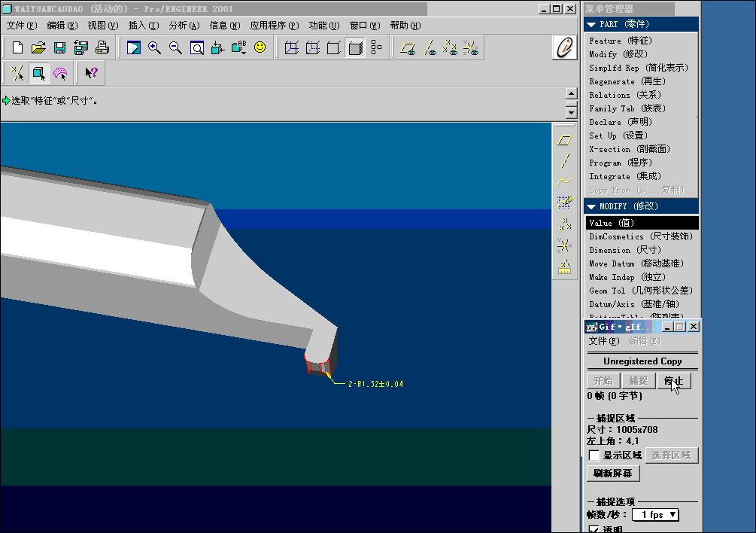Tick the 显示区域 checkbox

click(594, 455)
